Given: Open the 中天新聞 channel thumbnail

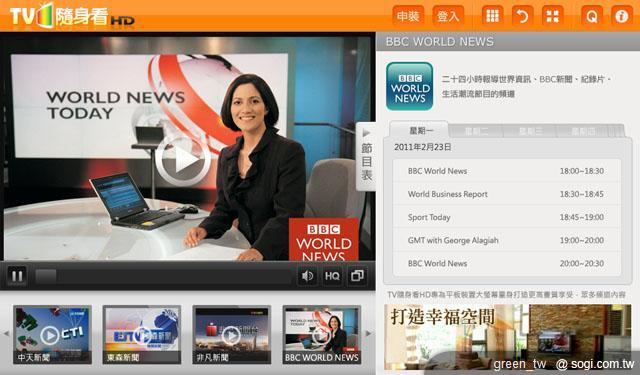Looking at the screenshot, I should pyautogui.click(x=52, y=335).
